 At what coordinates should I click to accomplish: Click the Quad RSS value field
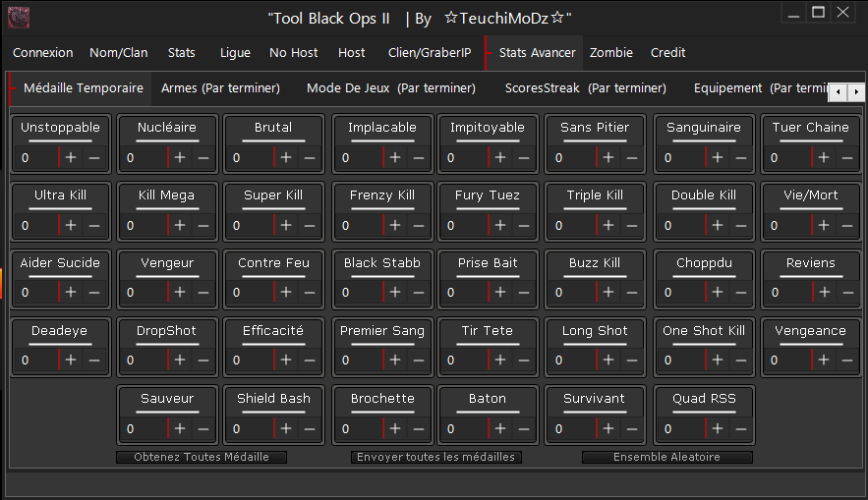click(x=683, y=428)
